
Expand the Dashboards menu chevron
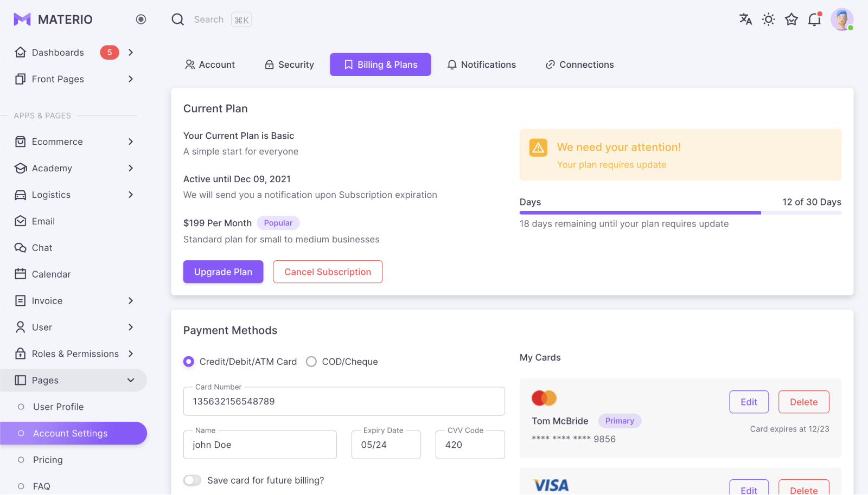click(x=131, y=53)
